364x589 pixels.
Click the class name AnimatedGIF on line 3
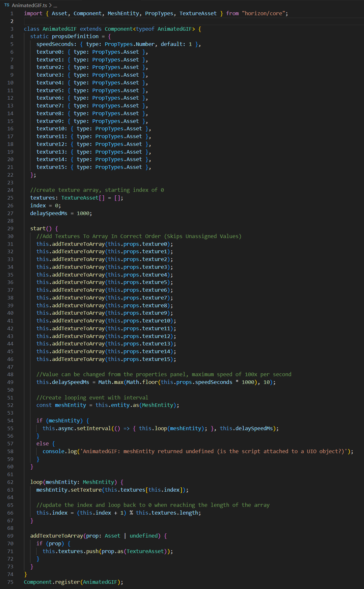click(59, 29)
